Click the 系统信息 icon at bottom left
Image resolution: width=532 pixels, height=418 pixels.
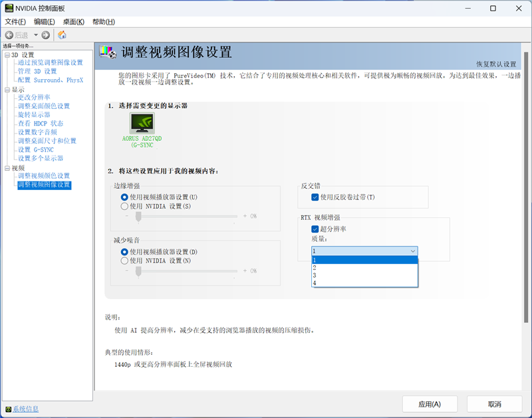point(7,408)
